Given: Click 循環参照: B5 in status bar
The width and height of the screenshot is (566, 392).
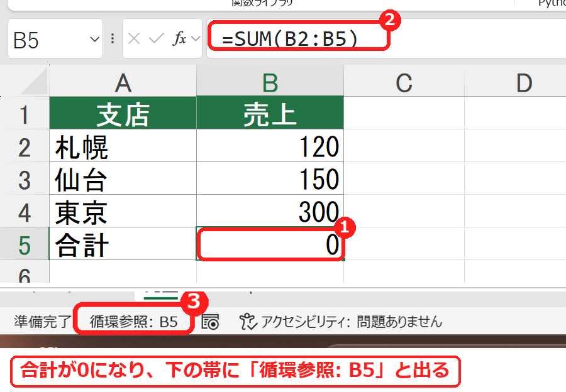Looking at the screenshot, I should coord(133,321).
